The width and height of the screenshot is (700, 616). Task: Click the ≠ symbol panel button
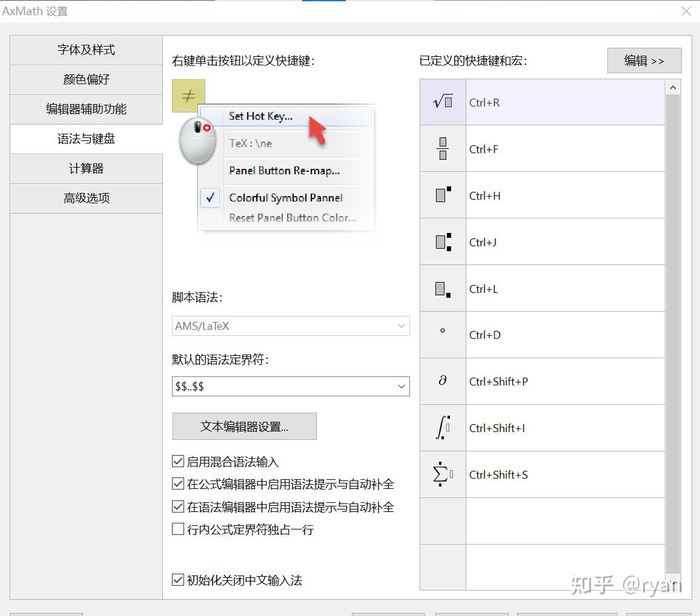point(188,96)
